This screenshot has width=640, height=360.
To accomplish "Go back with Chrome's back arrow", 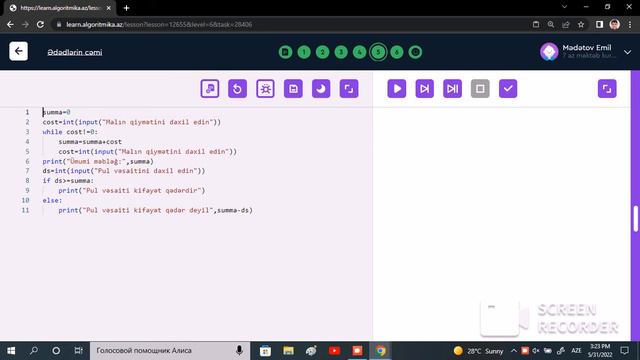I will [x=10, y=24].
